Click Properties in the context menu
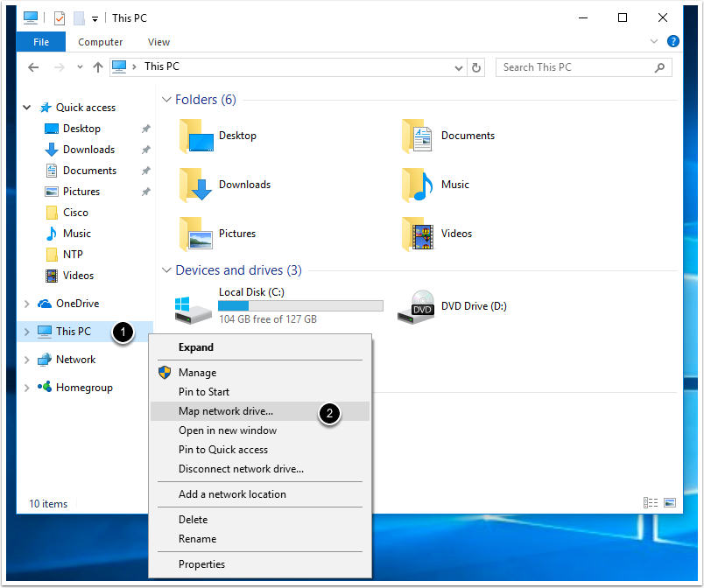704x588 pixels. coord(201,564)
